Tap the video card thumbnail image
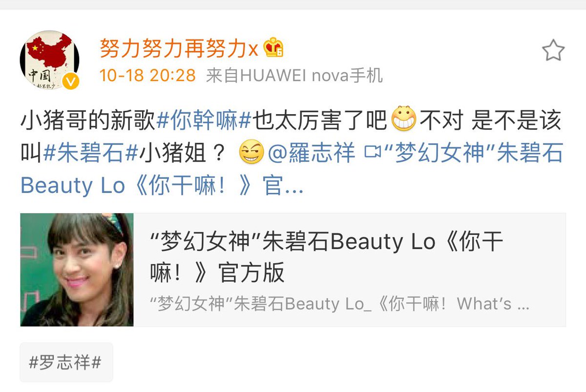 coord(77,269)
